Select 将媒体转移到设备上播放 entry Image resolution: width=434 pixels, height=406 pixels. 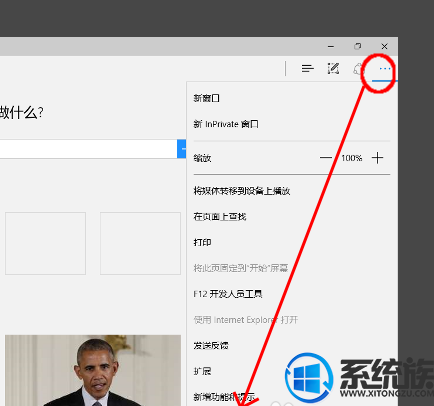point(242,191)
